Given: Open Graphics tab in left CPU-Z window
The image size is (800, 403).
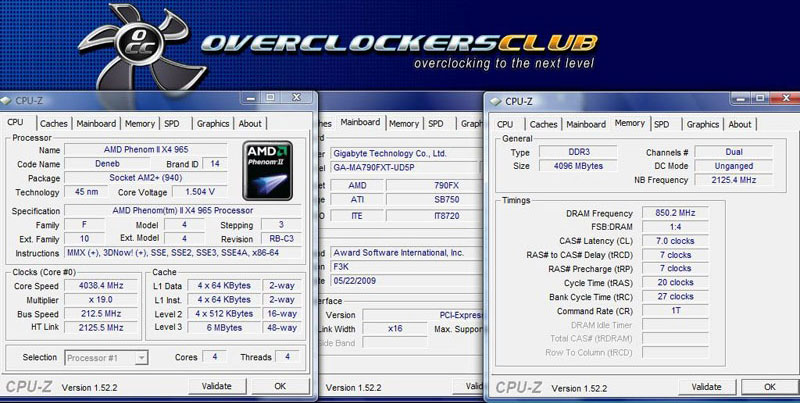Looking at the screenshot, I should pyautogui.click(x=213, y=123).
